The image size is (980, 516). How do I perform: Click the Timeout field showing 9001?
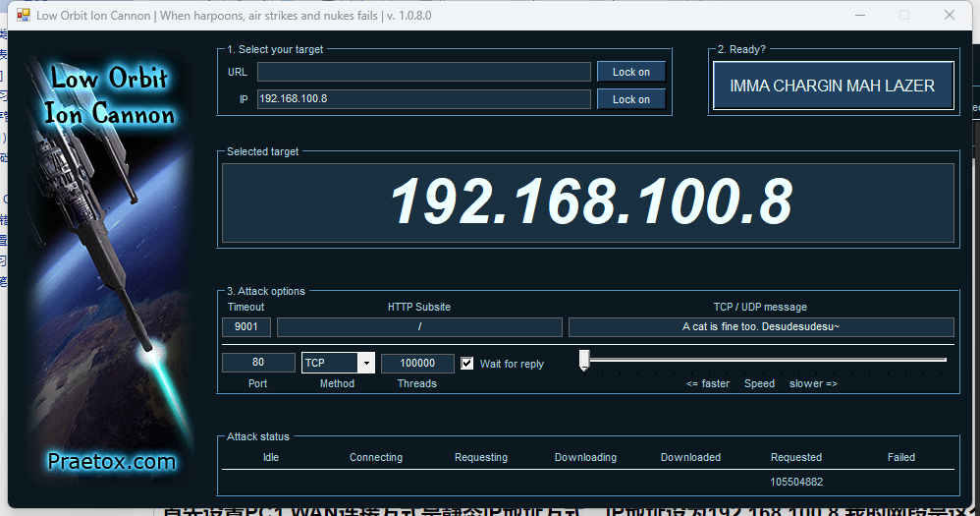pyautogui.click(x=246, y=326)
